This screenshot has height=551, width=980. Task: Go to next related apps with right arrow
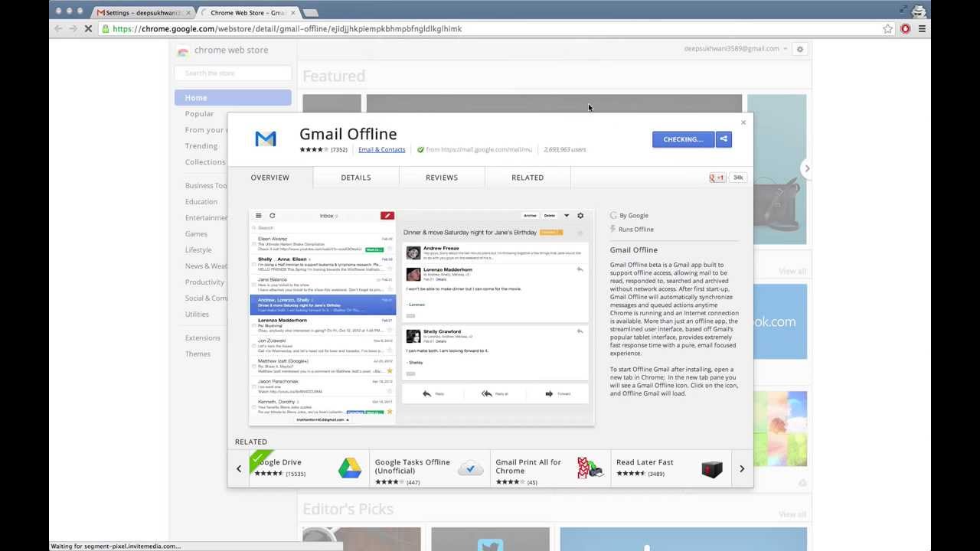(x=742, y=468)
